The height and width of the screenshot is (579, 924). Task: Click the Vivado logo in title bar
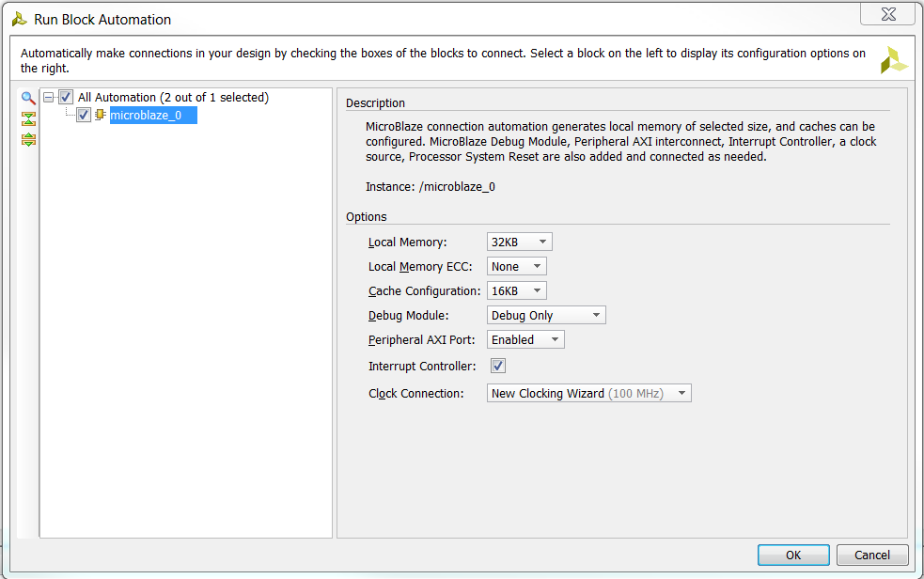click(20, 20)
